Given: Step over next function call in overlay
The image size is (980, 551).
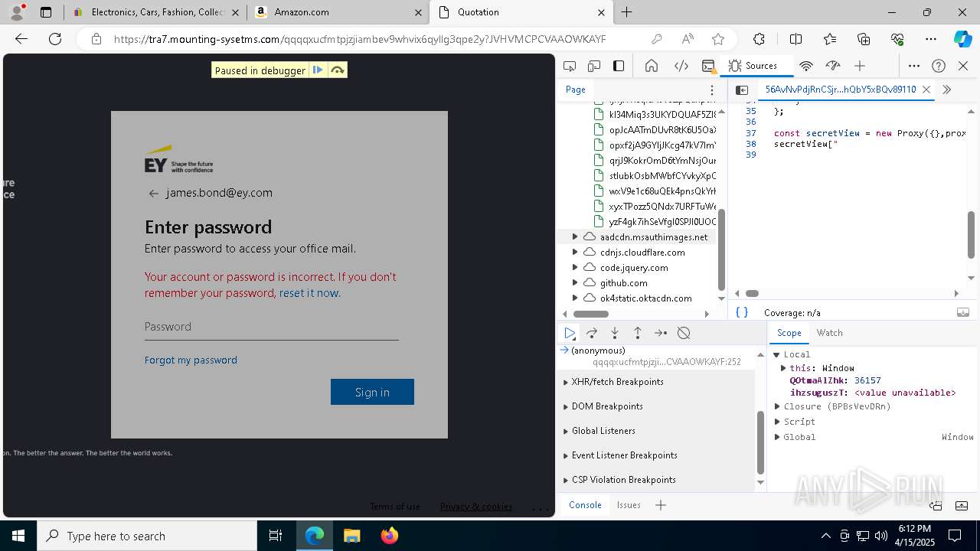Looking at the screenshot, I should pos(338,70).
